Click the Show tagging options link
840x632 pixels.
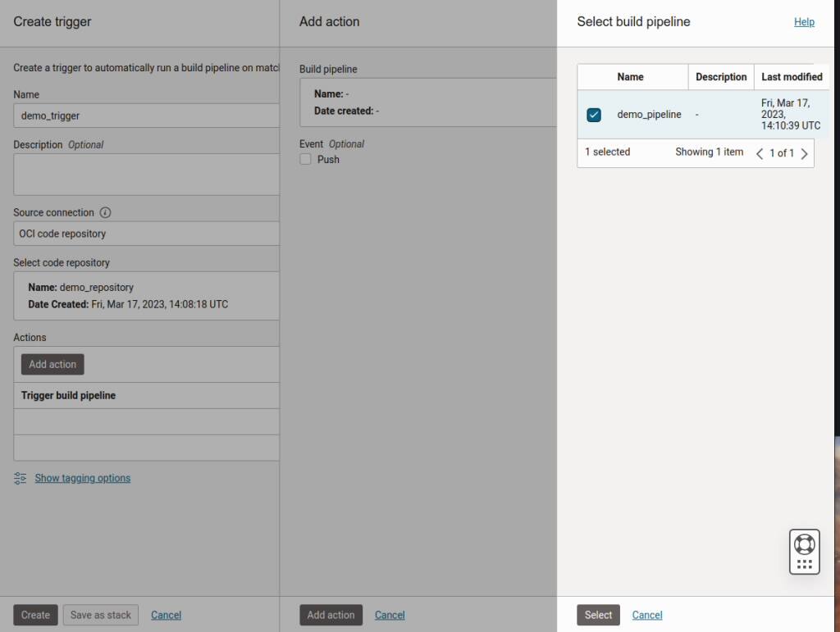point(82,478)
